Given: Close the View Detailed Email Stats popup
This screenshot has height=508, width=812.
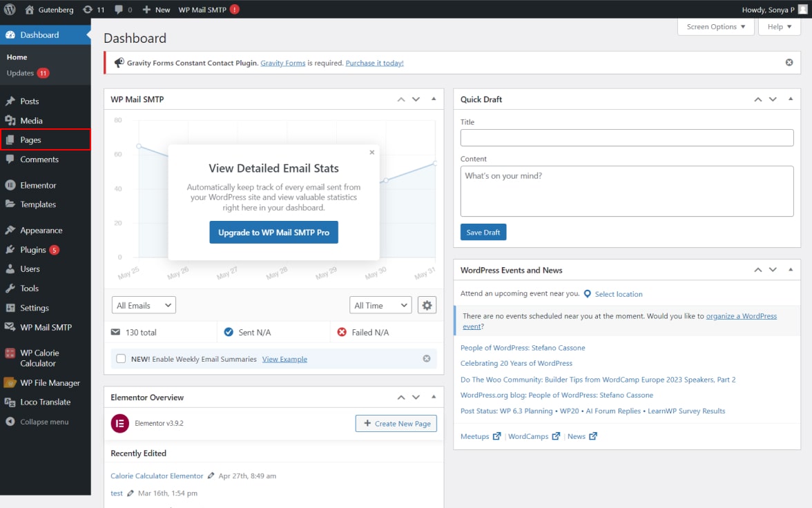Looking at the screenshot, I should (371, 153).
